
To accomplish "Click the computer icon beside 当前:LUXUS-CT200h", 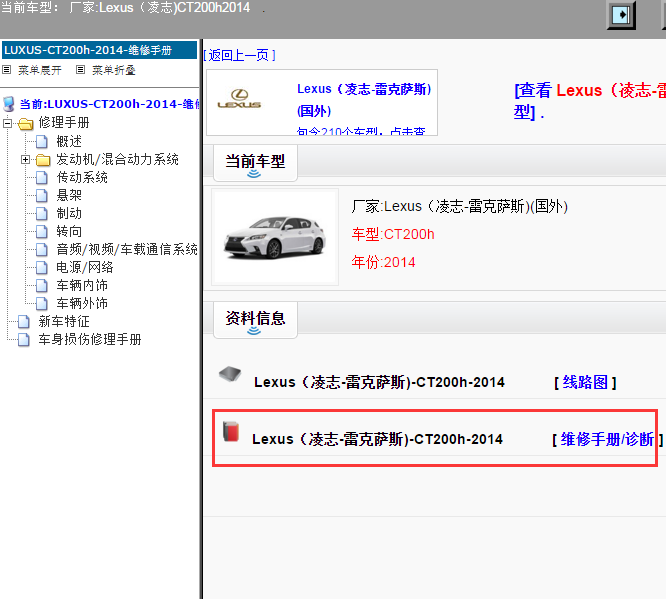I will coord(9,104).
